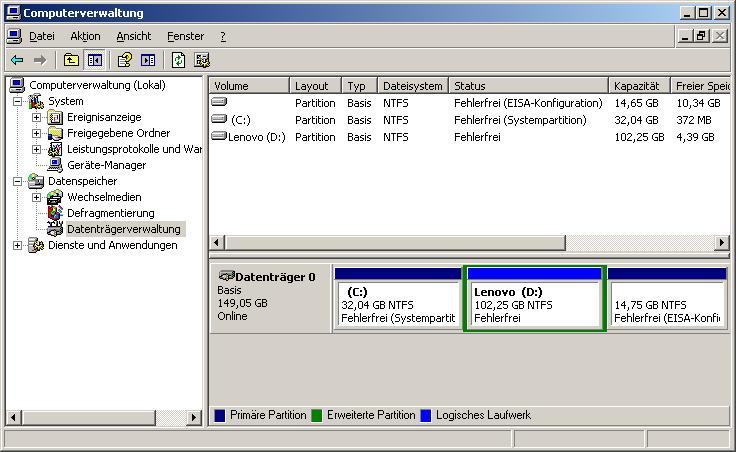Screen dimensions: 736x452
Task: Click 'Fehlerfrei (EISA-Konfiguration)' status cell
Action: [528, 103]
